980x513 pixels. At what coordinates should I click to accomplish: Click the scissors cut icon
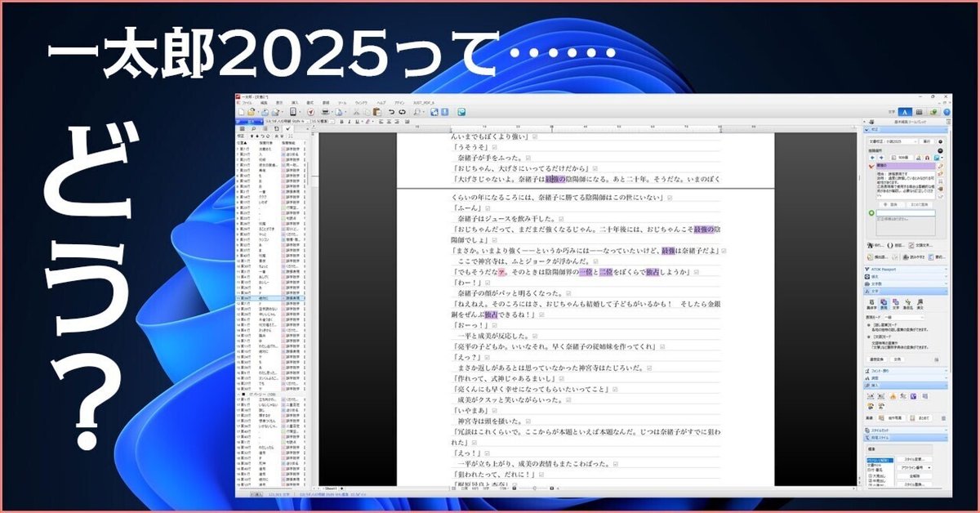(356, 112)
